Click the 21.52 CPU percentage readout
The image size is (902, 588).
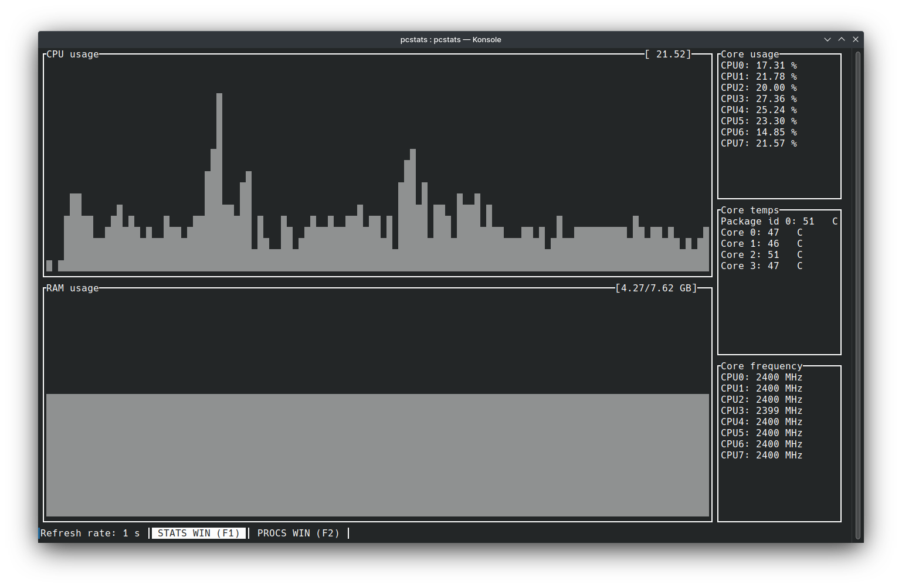[x=668, y=54]
